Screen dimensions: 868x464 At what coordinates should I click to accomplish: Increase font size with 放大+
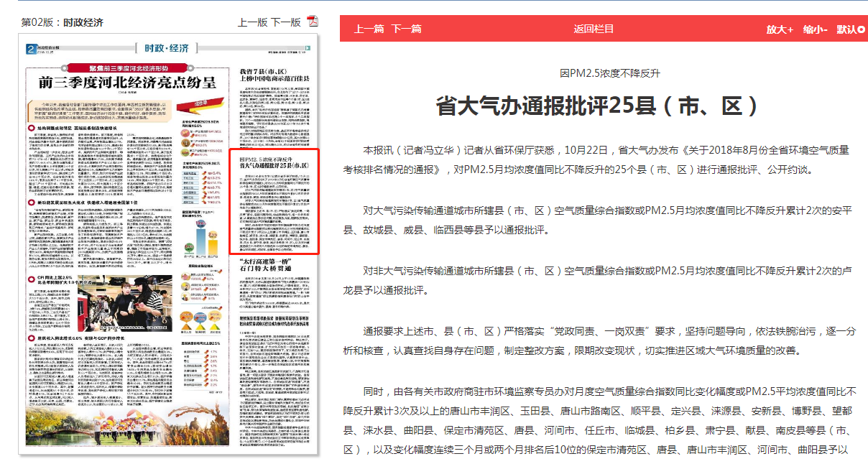(779, 29)
